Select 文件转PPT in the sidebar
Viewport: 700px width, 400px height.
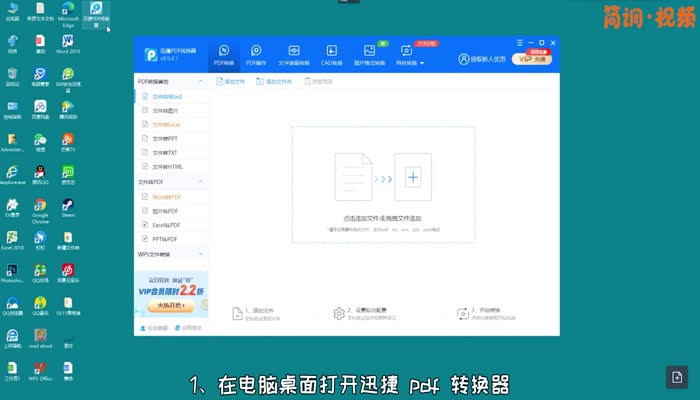[x=171, y=138]
